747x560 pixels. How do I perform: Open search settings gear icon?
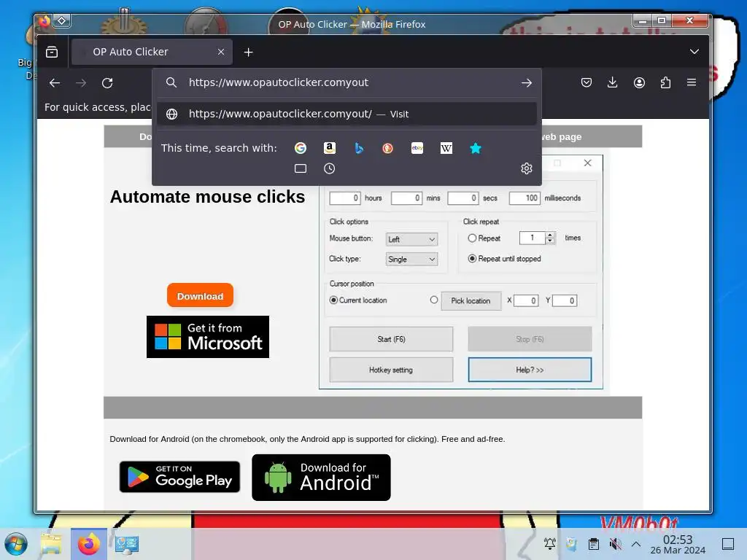(x=527, y=168)
